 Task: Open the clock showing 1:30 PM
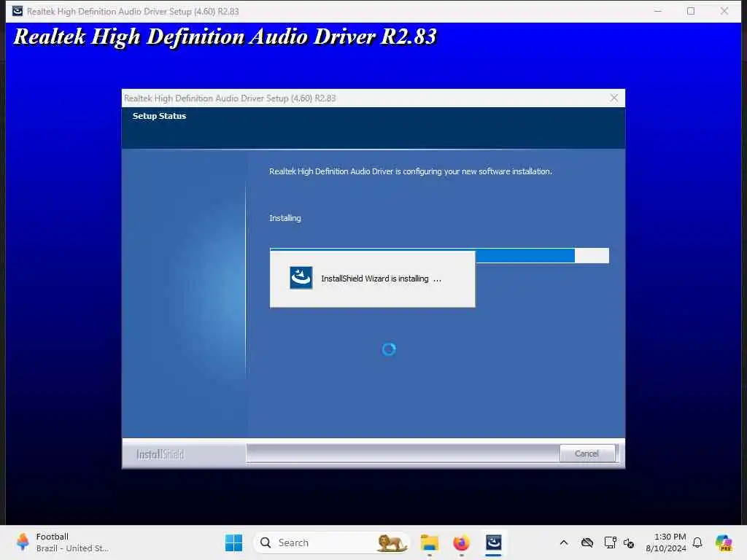coord(666,542)
